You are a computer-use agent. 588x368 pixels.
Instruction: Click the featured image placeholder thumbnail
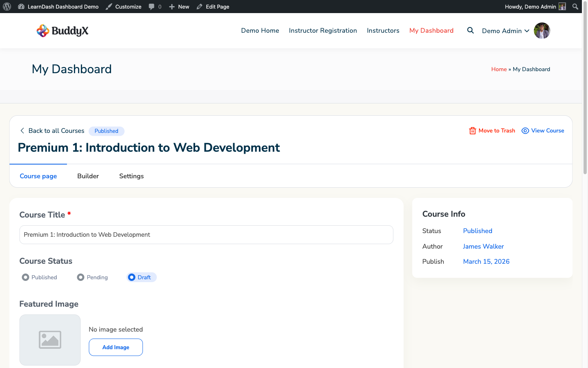point(50,340)
